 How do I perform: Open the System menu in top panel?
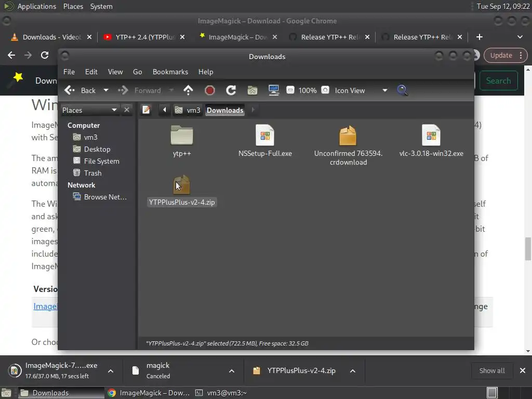101,6
